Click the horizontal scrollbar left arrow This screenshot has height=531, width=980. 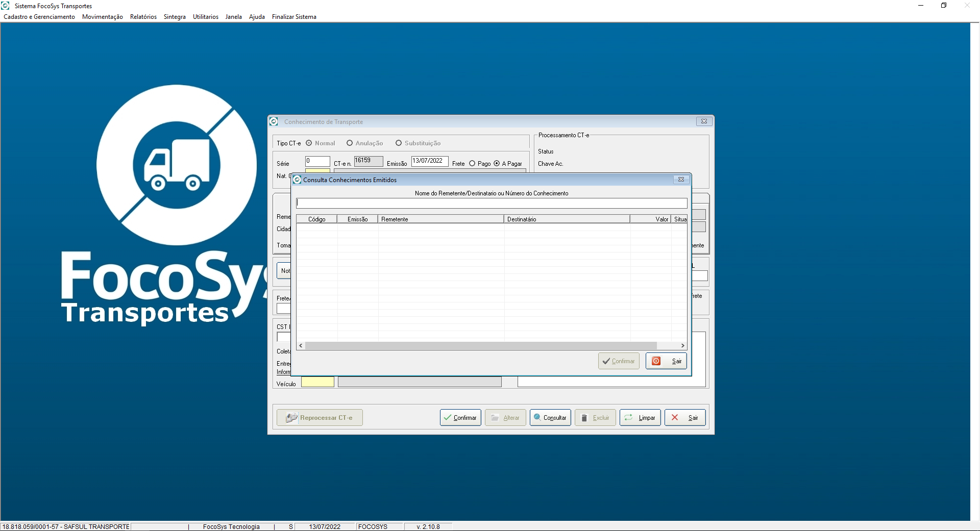click(x=301, y=346)
